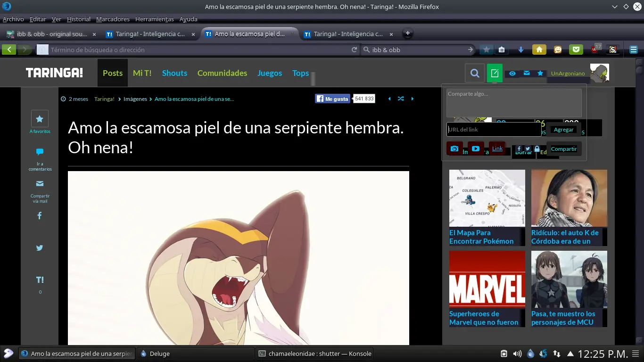Image resolution: width=644 pixels, height=362 pixels.
Task: Open a random post with shuffle icon
Action: point(401,99)
